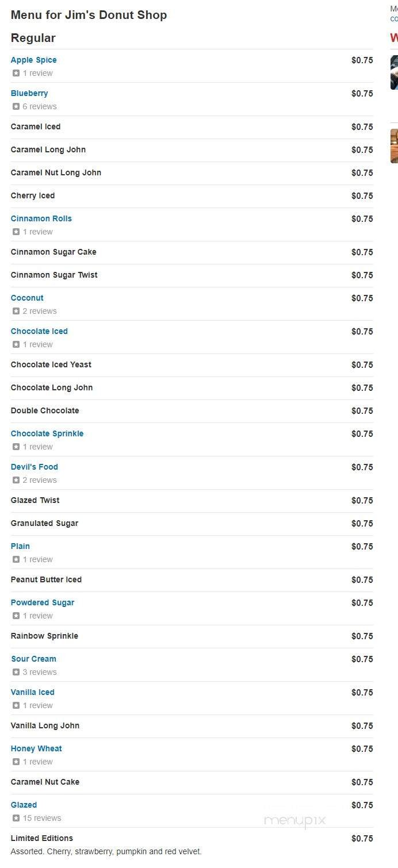Select the Vanilla Iced link
This screenshot has height=868, width=398.
tap(32, 692)
